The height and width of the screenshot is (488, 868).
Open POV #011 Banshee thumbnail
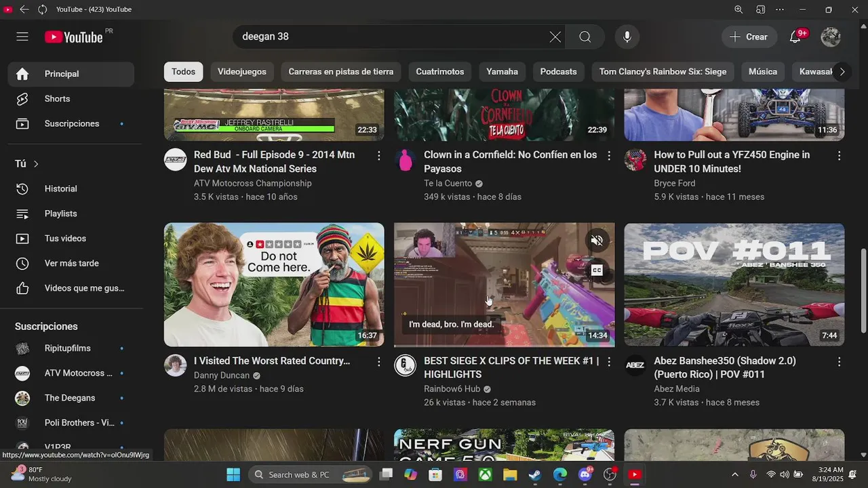734,285
